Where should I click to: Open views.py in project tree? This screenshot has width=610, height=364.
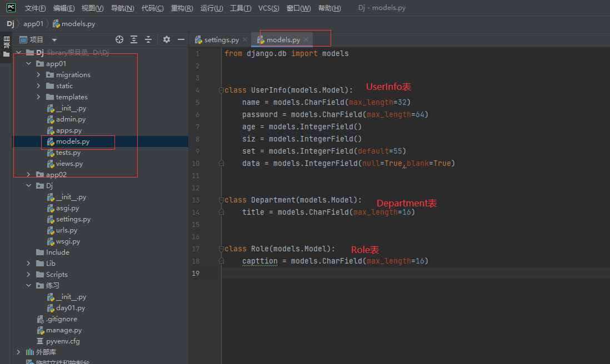tap(69, 164)
